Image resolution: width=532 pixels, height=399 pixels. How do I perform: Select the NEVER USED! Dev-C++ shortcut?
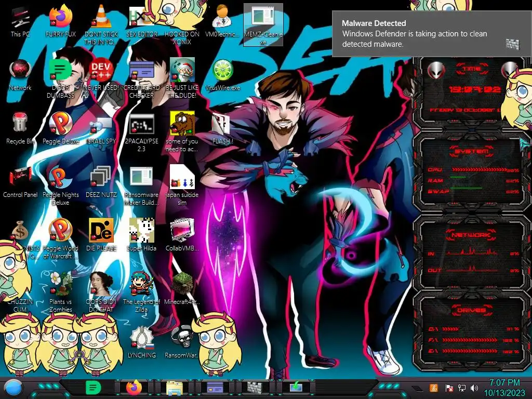(x=101, y=75)
